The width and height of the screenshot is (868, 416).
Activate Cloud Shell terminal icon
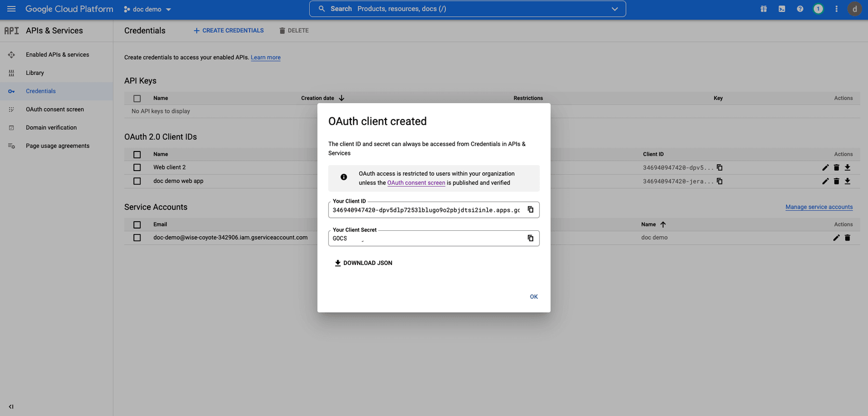coord(782,9)
